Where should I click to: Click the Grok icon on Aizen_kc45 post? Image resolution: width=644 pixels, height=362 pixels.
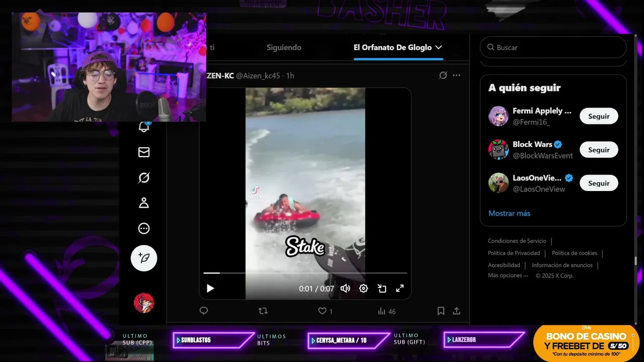443,75
